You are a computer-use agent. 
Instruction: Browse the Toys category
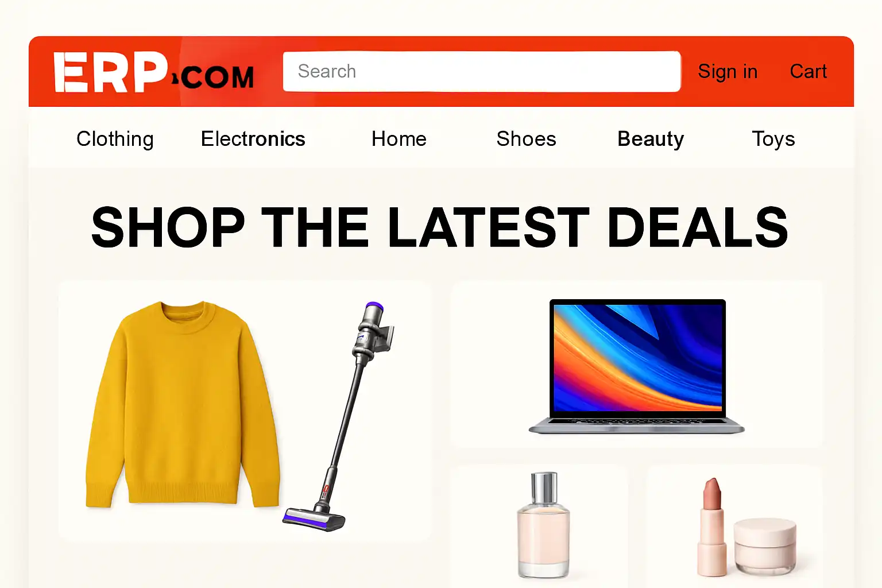click(773, 139)
